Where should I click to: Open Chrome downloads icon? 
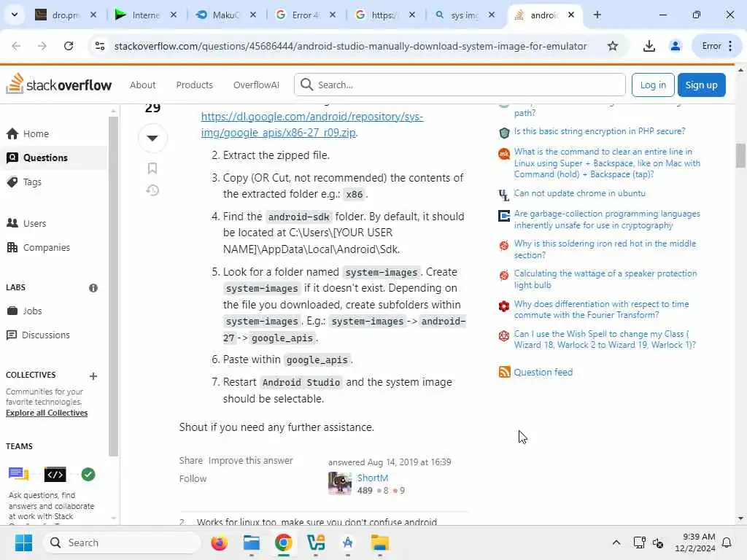tap(649, 46)
